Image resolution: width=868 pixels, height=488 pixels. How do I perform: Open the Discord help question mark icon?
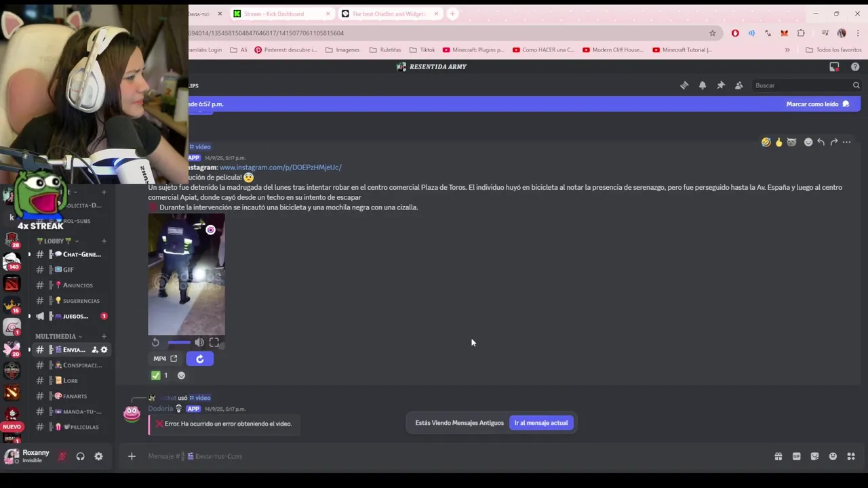pos(855,66)
